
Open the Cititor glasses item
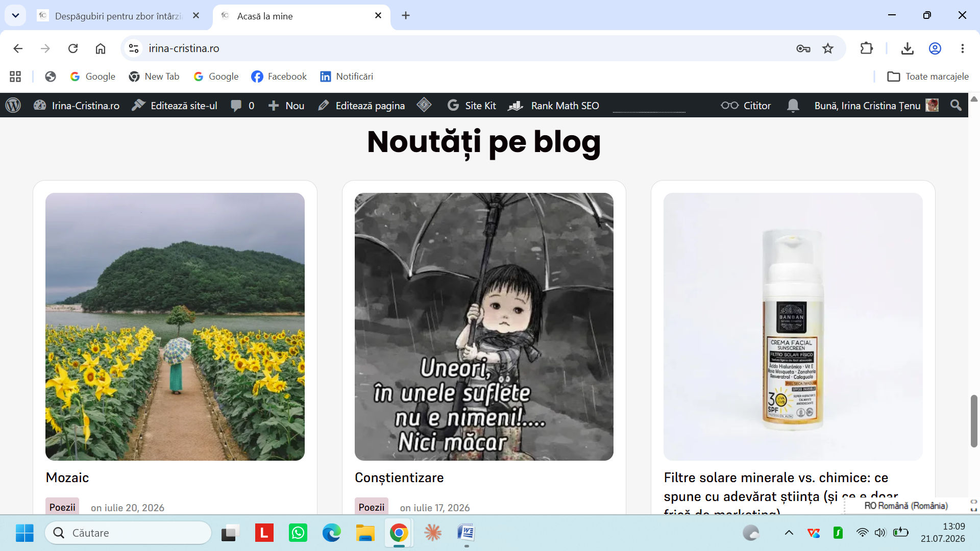746,106
